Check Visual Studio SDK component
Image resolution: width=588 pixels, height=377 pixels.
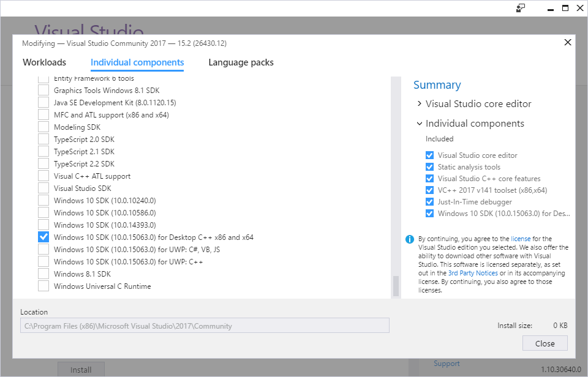pyautogui.click(x=43, y=188)
